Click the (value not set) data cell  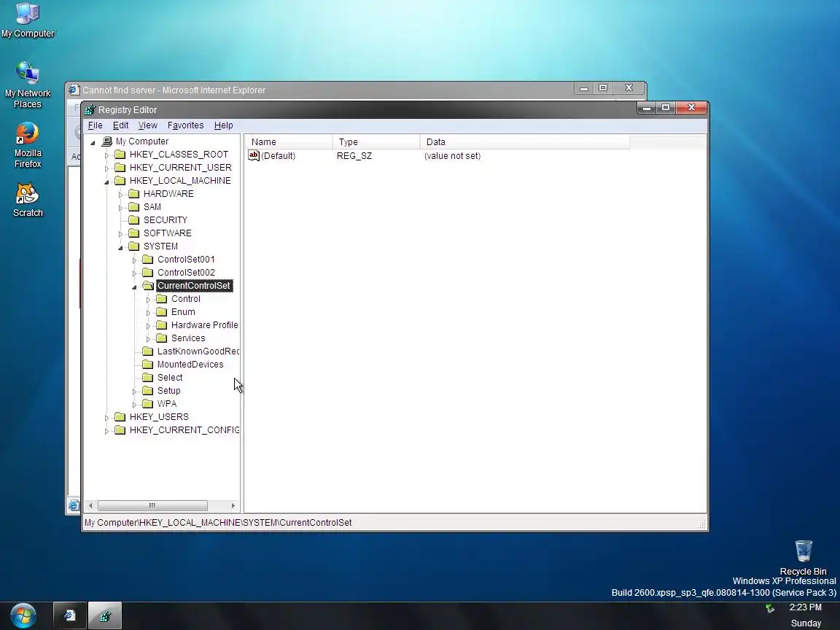click(452, 156)
